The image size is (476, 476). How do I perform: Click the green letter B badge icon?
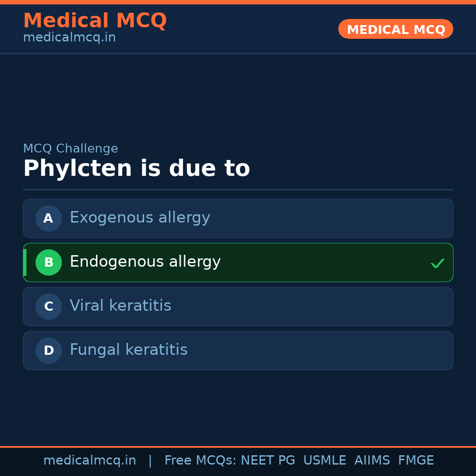[x=48, y=262]
